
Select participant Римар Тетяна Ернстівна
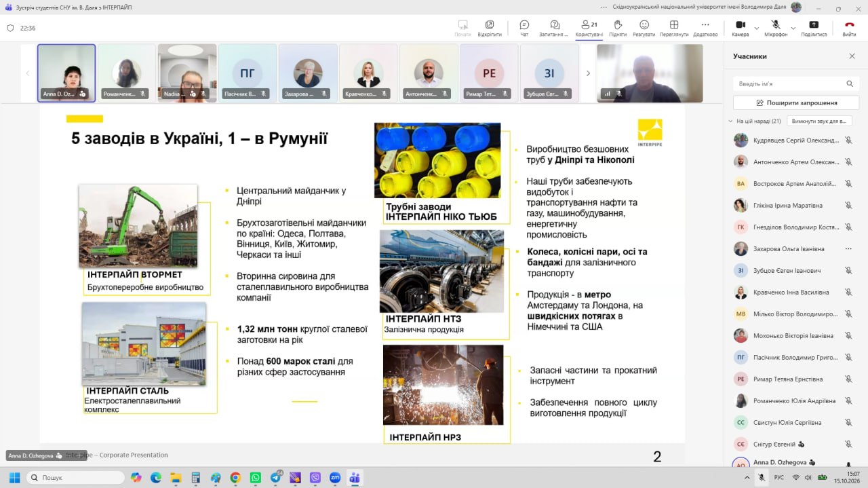tap(793, 379)
